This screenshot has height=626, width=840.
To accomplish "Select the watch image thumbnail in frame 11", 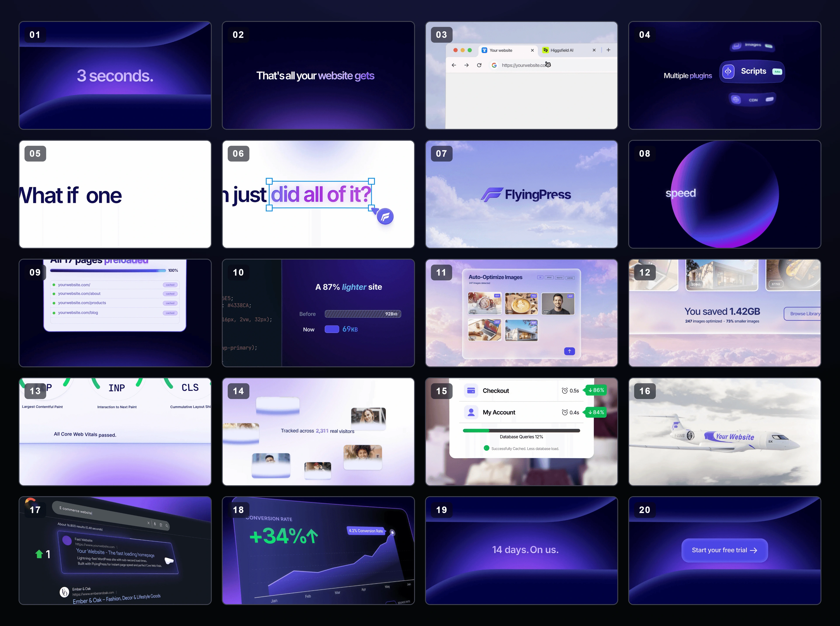I will click(x=485, y=304).
